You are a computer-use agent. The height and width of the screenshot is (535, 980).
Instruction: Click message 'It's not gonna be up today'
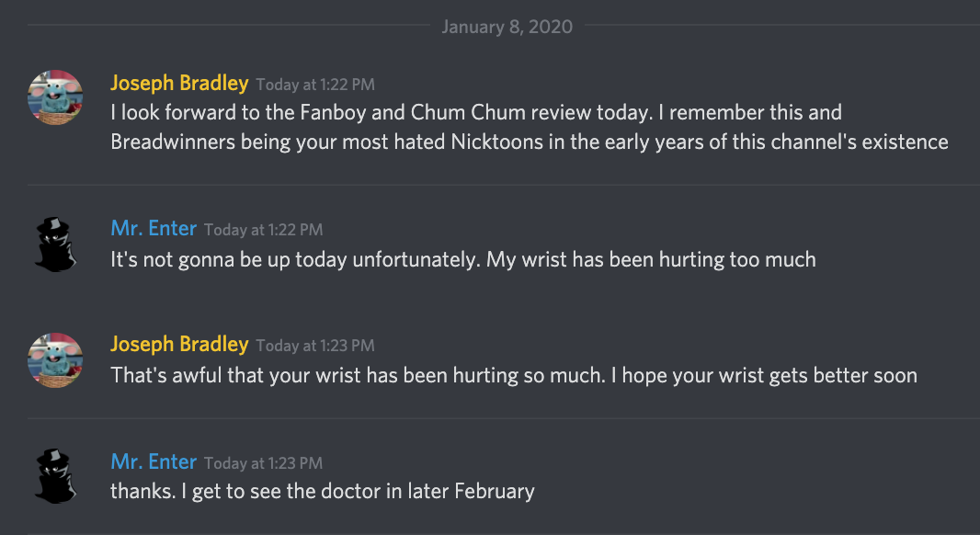tap(463, 259)
